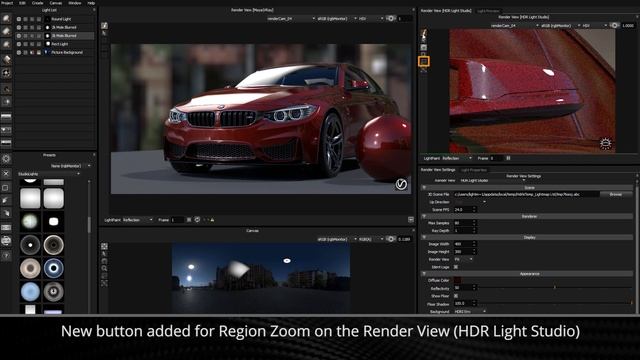Toggle visibility of the Round Light
The width and height of the screenshot is (640, 360).
[x=19, y=19]
